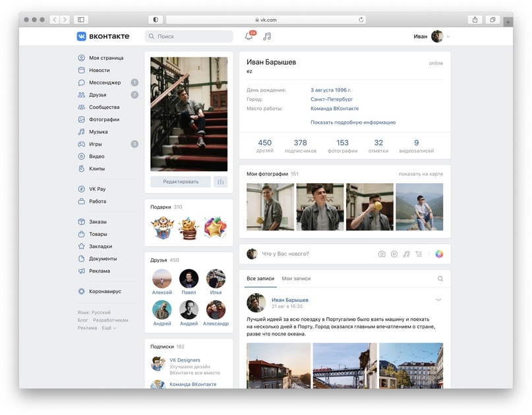Toggle Safari privacy shield icon
This screenshot has width=532, height=415.
pyautogui.click(x=156, y=20)
